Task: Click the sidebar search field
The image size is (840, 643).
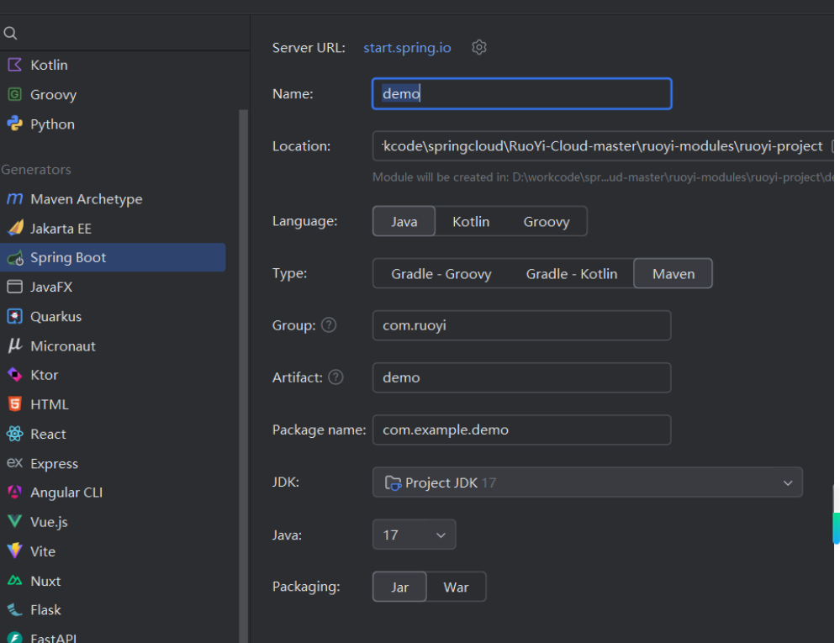Action: pos(124,33)
